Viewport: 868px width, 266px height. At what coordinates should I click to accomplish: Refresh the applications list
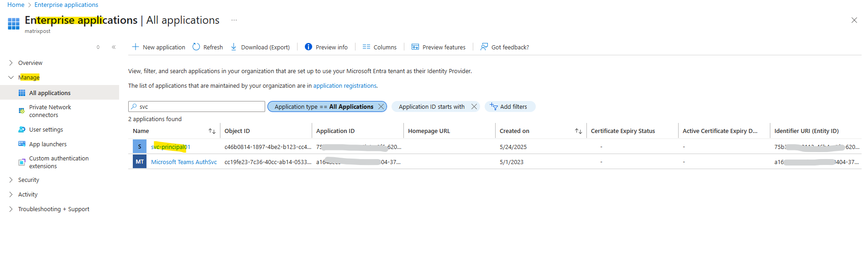[x=208, y=47]
